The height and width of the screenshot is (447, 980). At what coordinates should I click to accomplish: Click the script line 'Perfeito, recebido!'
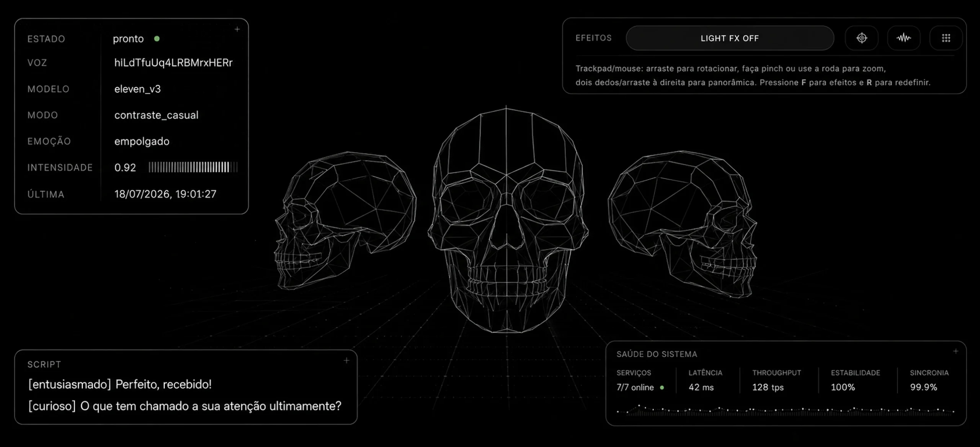coord(163,385)
